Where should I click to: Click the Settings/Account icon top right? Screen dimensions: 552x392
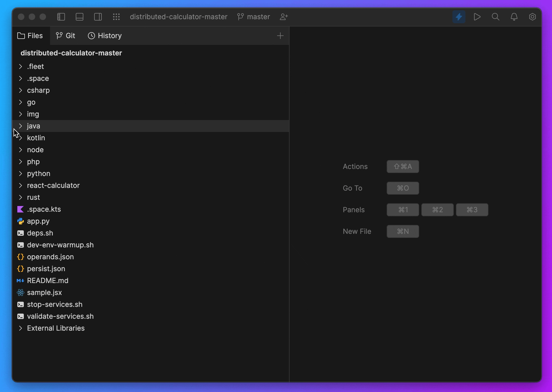click(x=532, y=17)
